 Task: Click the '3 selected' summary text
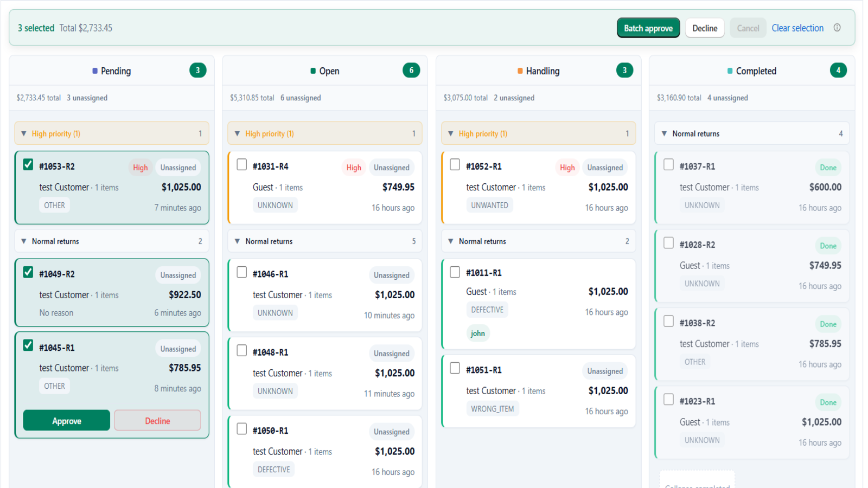click(x=36, y=28)
